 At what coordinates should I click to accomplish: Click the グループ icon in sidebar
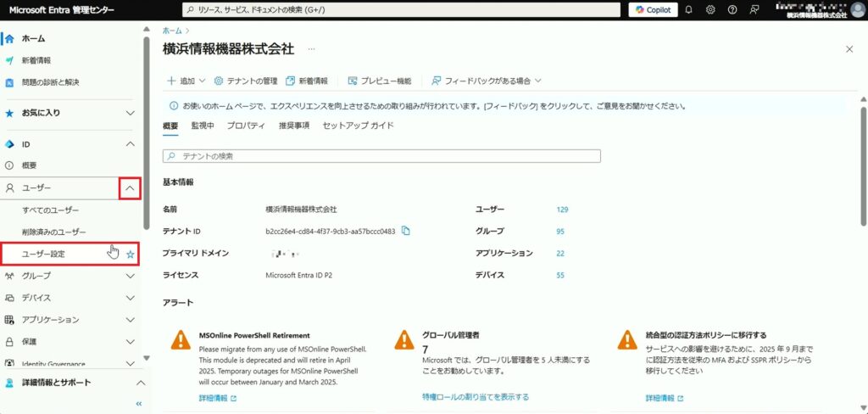pyautogui.click(x=8, y=276)
